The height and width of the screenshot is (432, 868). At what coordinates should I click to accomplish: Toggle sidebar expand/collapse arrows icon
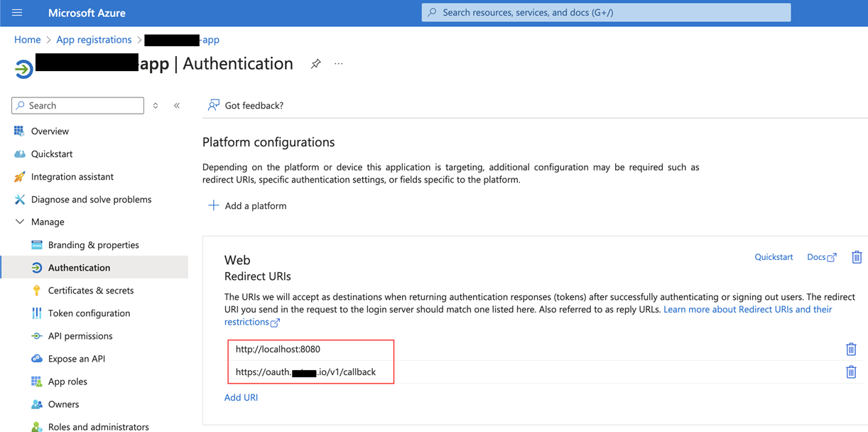pyautogui.click(x=156, y=106)
